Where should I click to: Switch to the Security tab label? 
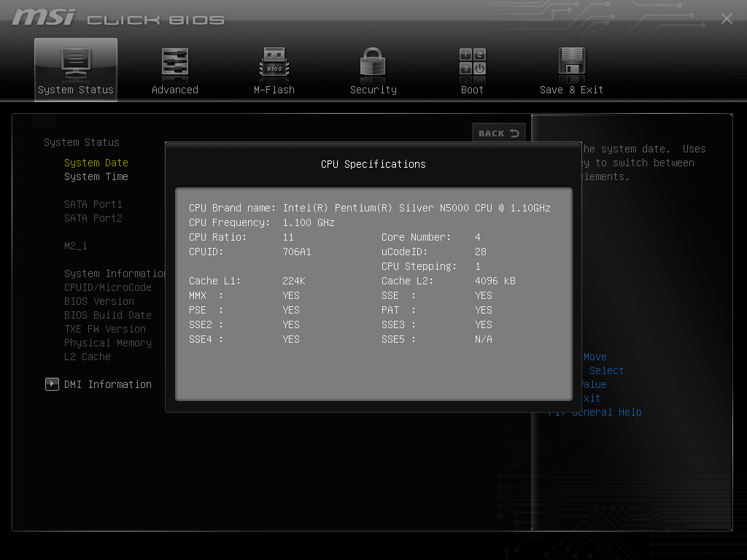click(373, 90)
